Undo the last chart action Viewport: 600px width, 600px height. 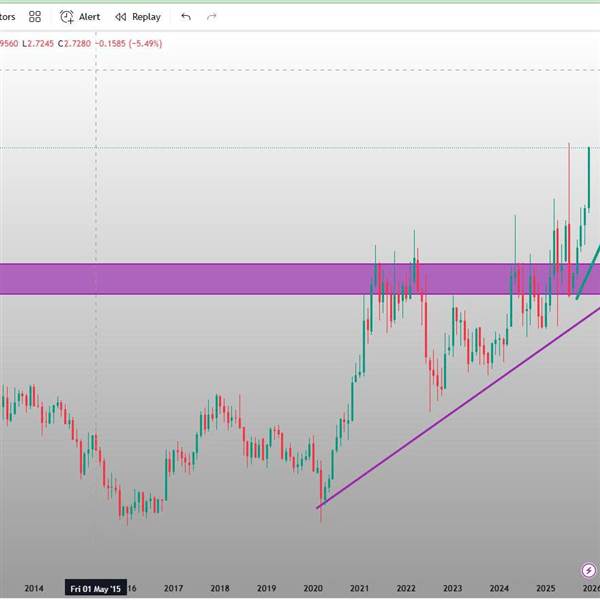186,16
